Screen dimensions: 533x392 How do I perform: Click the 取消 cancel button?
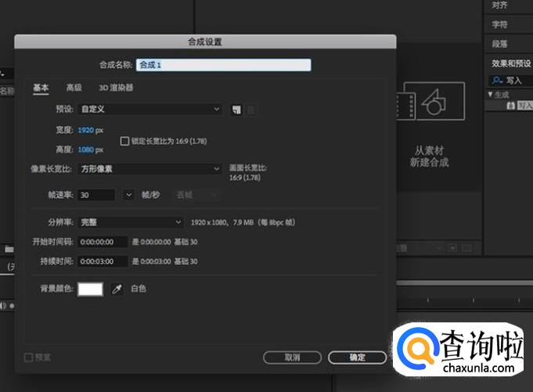[x=293, y=358]
